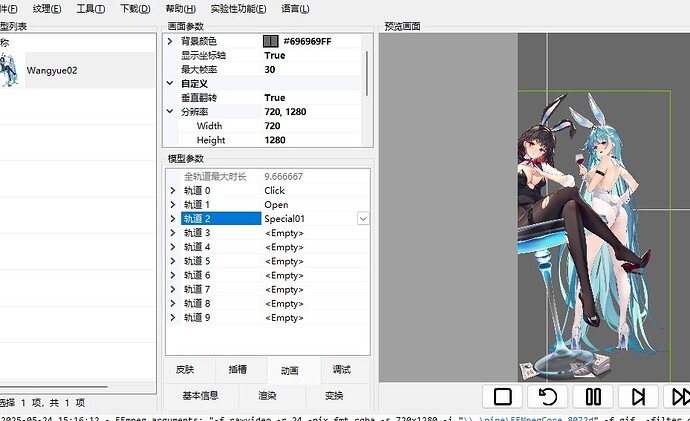Open the 纹理(E) menu
This screenshot has height=421, width=690.
pyautogui.click(x=47, y=9)
